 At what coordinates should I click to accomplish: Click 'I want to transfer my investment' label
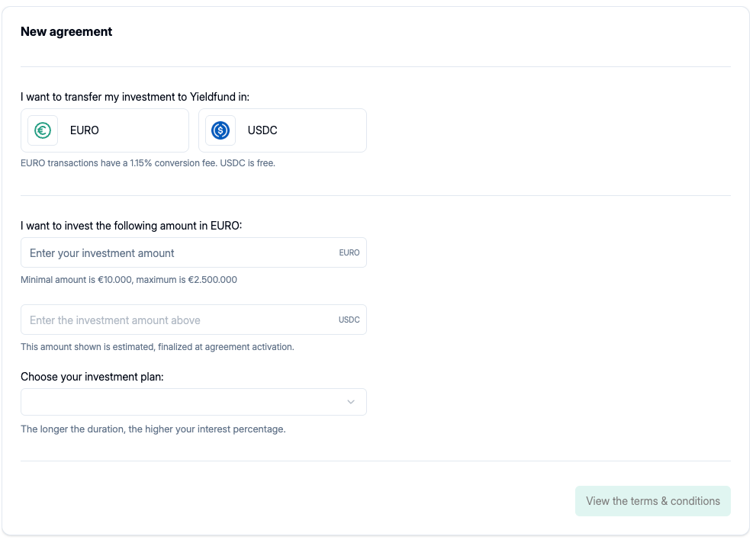pos(135,97)
